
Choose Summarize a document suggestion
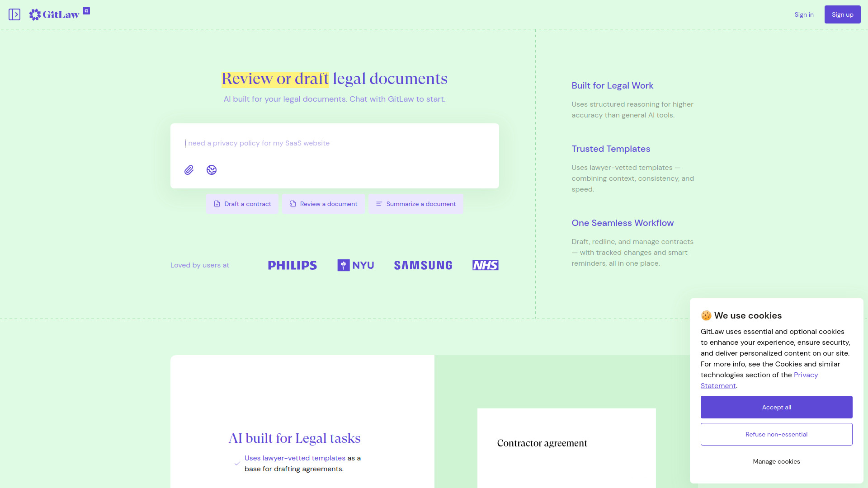(x=416, y=204)
